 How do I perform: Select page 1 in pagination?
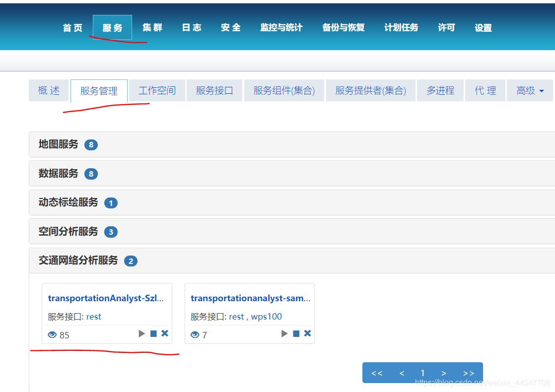pos(422,373)
